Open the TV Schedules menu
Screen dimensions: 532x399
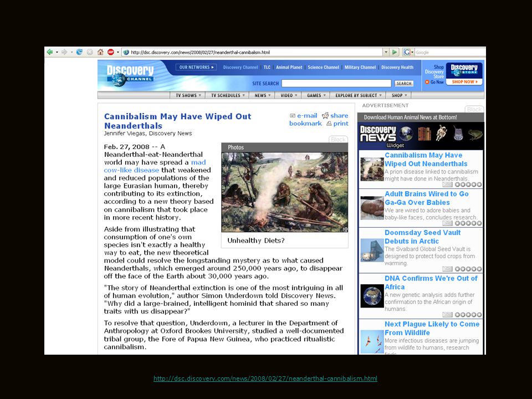[x=228, y=95]
